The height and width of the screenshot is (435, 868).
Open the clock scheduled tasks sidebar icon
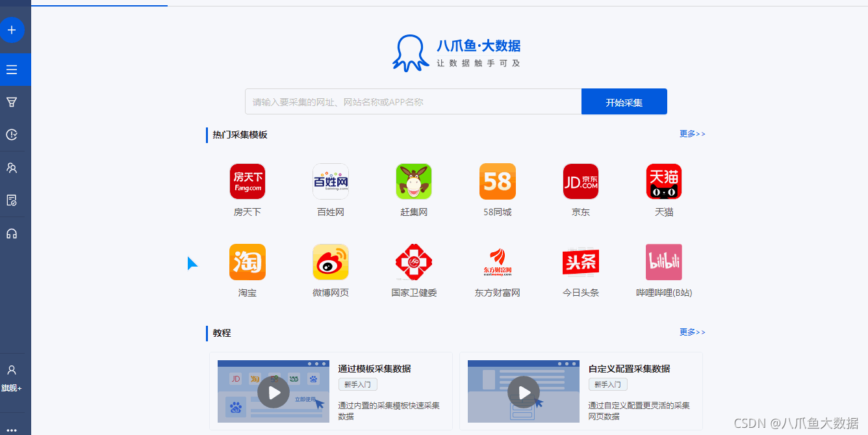12,135
